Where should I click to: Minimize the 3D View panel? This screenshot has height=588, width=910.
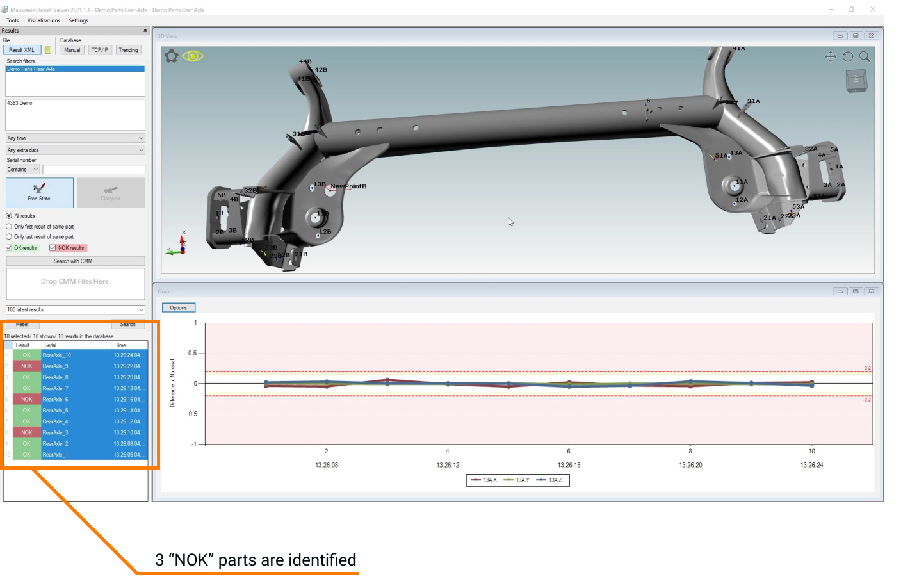click(x=840, y=36)
